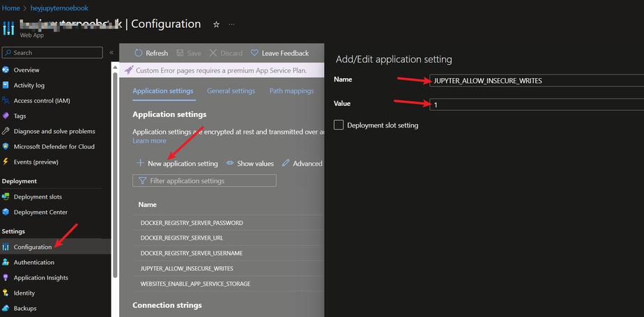Open Application Insights bulb icon
The image size is (644, 317).
(x=6, y=277)
